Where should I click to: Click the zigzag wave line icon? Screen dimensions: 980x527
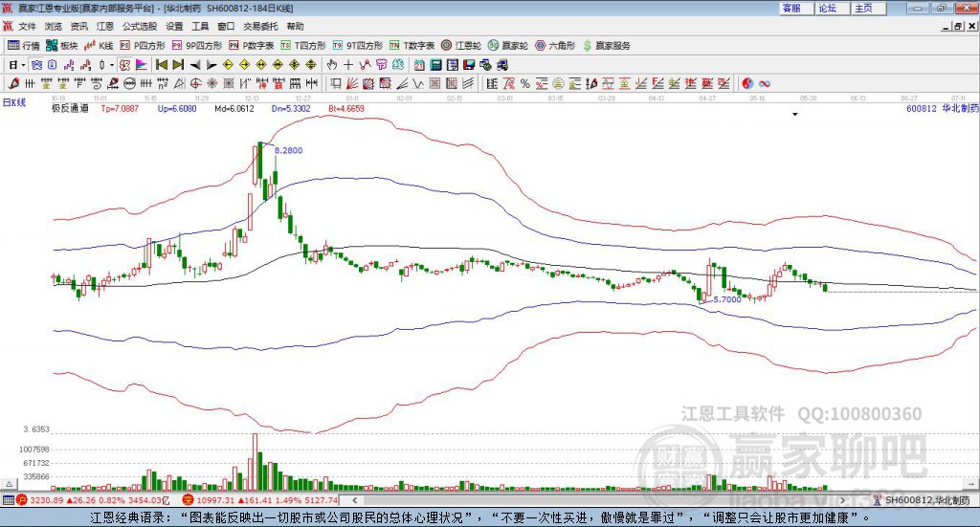tap(417, 83)
